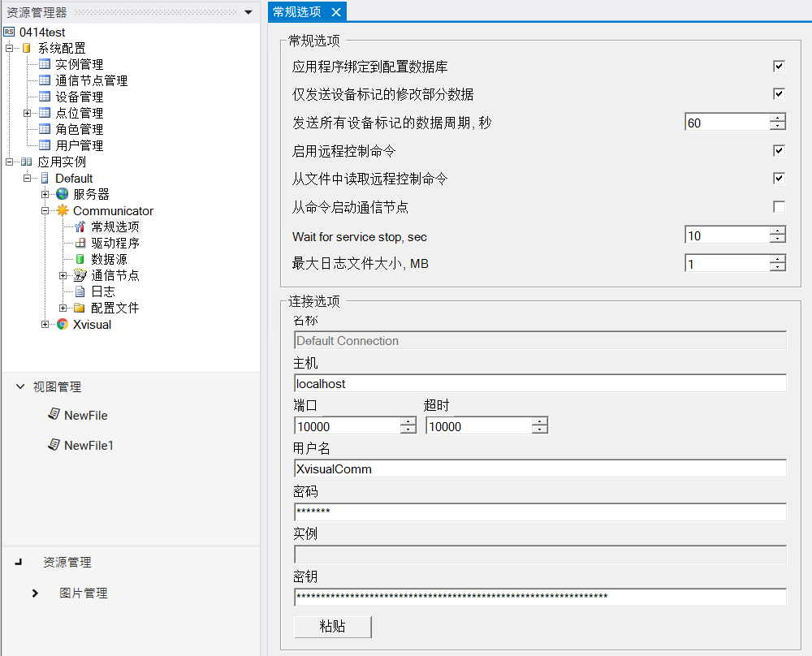Click the 用户管理 table icon
The height and width of the screenshot is (656, 812).
[x=45, y=145]
